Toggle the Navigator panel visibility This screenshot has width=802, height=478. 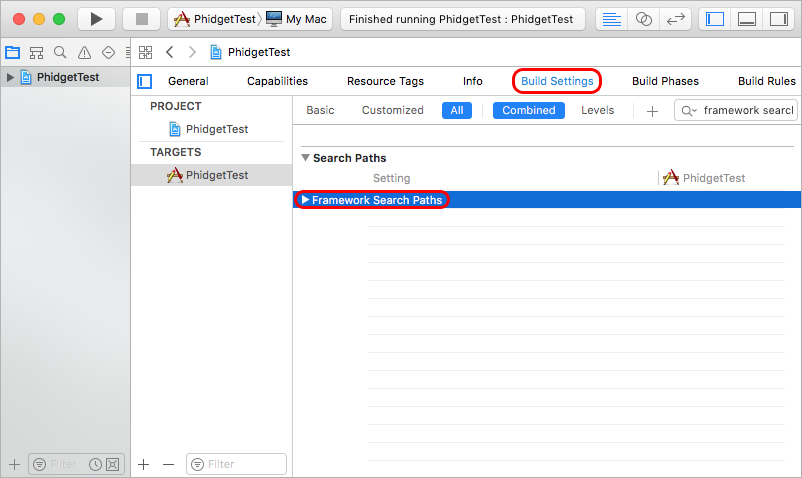click(714, 19)
